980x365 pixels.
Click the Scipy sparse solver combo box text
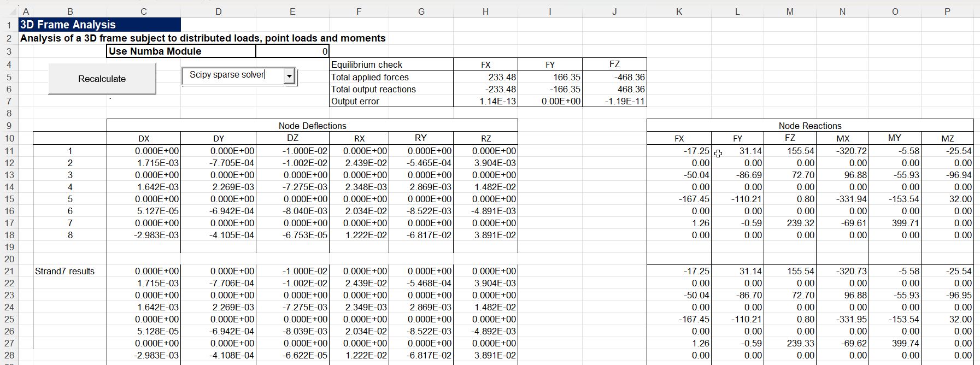tap(232, 75)
